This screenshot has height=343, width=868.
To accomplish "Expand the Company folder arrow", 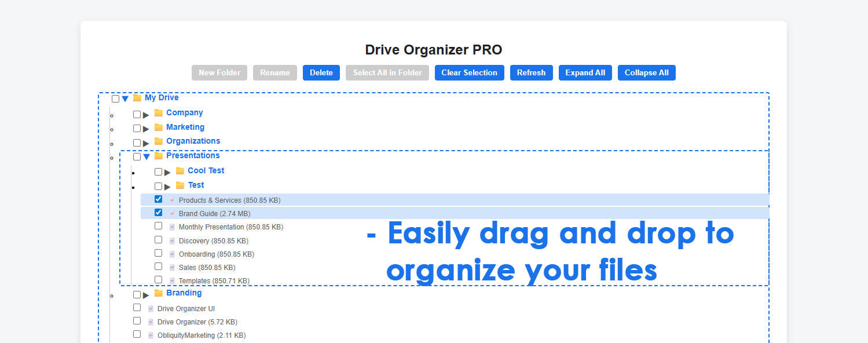I will click(x=146, y=115).
